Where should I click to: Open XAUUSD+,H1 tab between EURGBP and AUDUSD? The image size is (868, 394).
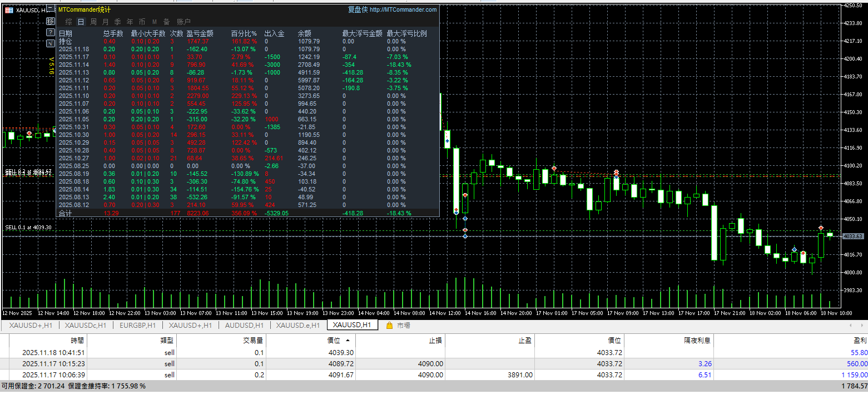tap(190, 326)
